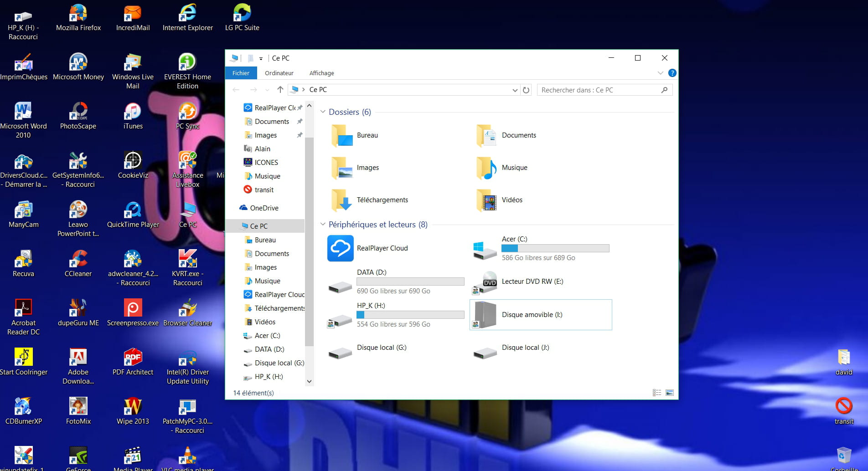
Task: Launch Mozilla Firefox desktop shortcut
Action: point(78,18)
